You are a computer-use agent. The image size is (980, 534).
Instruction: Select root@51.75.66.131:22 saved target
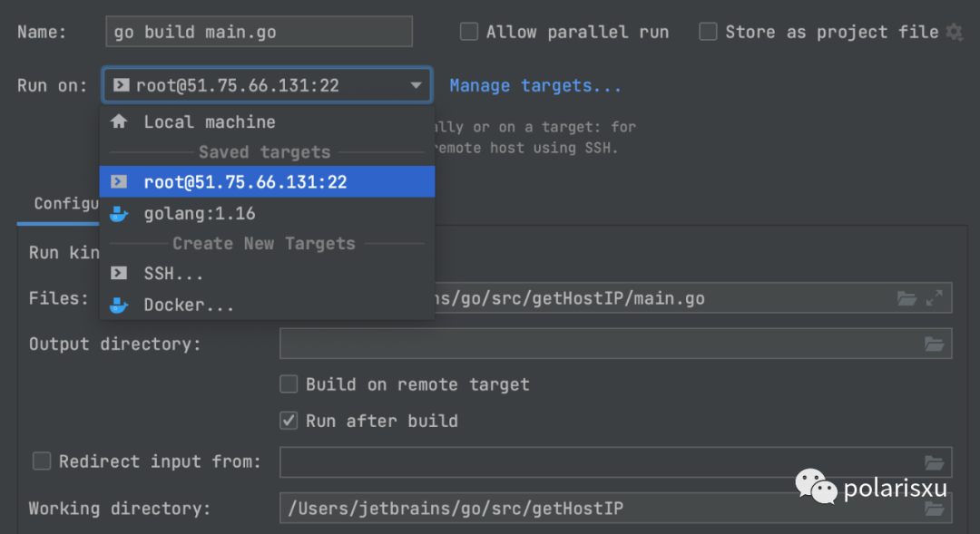pos(245,182)
